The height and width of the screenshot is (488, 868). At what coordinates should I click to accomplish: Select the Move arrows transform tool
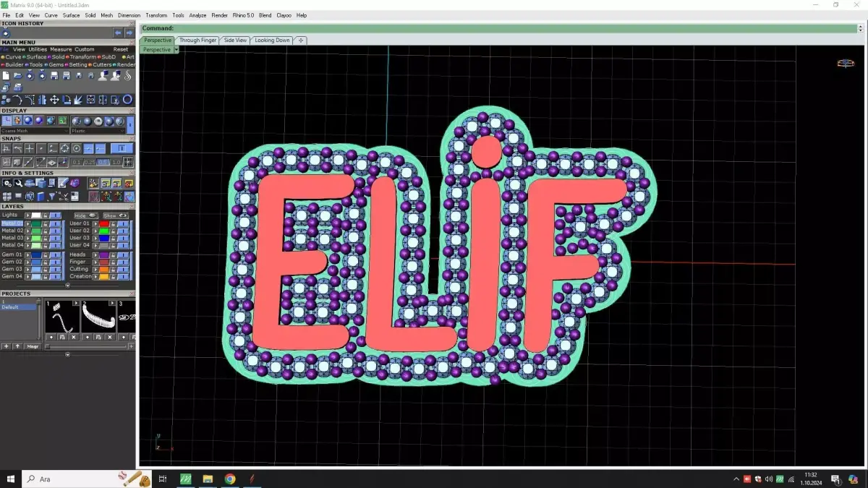pyautogui.click(x=54, y=100)
